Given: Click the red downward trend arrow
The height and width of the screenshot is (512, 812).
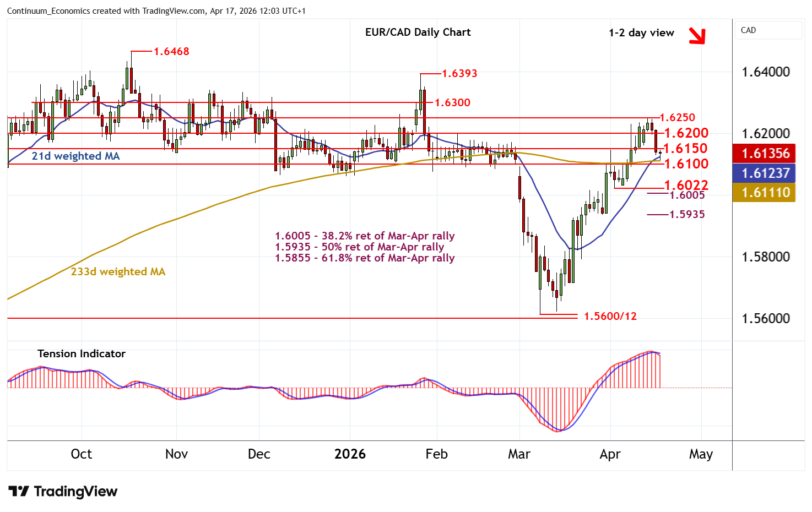Looking at the screenshot, I should point(697,35).
